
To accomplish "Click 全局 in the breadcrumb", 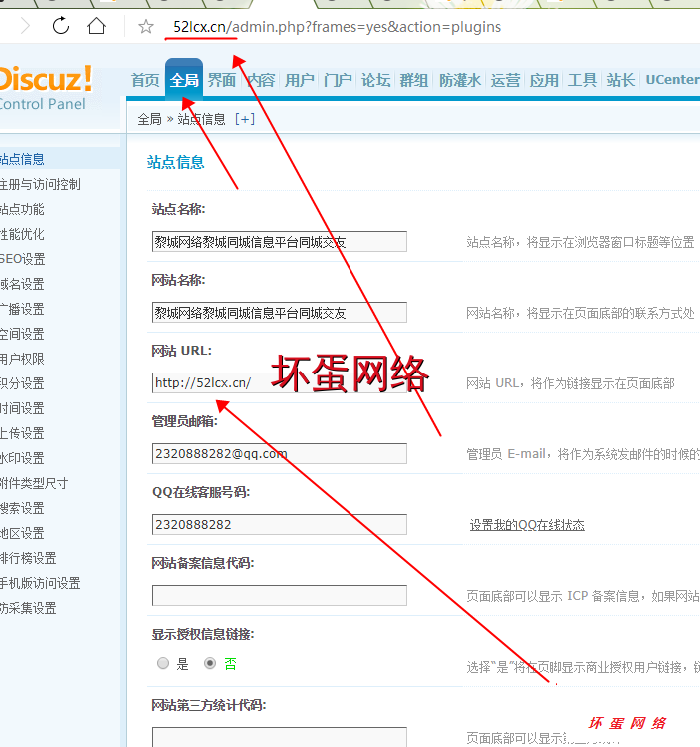I will [149, 119].
